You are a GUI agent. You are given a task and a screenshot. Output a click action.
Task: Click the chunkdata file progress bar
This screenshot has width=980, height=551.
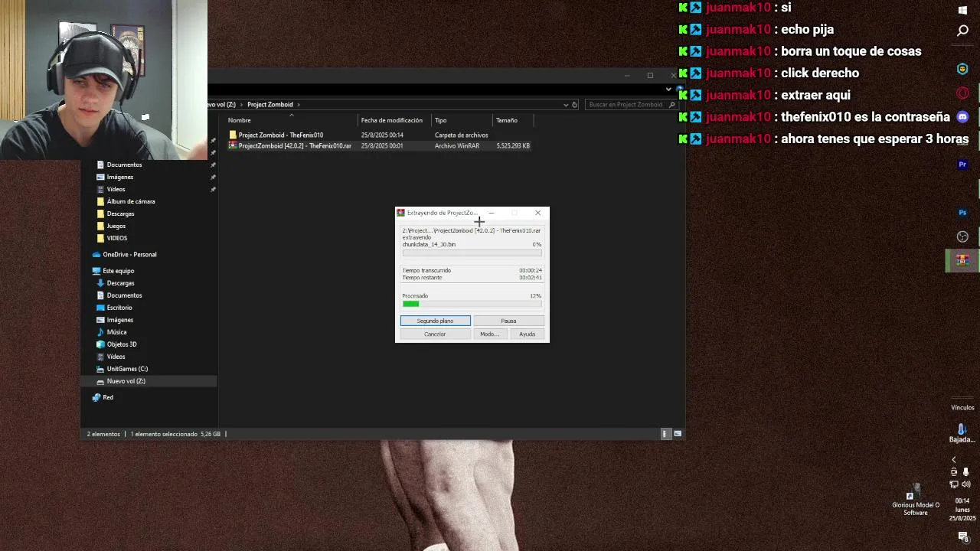[x=472, y=253]
